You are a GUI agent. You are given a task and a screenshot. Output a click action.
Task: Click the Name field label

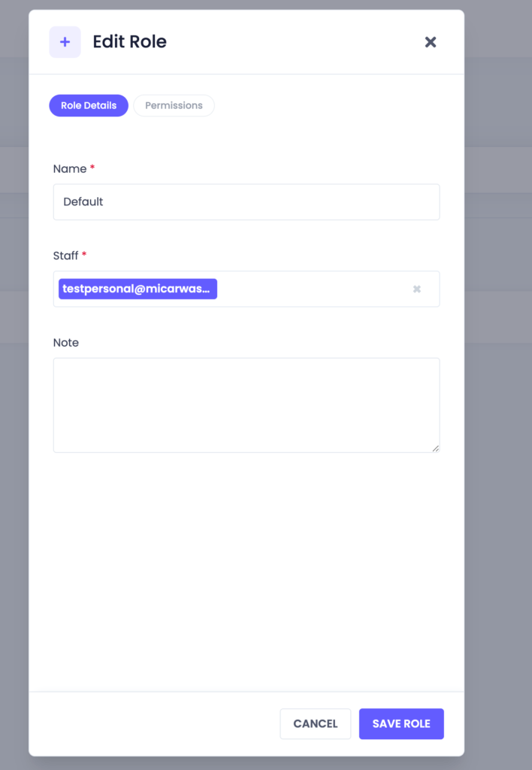70,168
